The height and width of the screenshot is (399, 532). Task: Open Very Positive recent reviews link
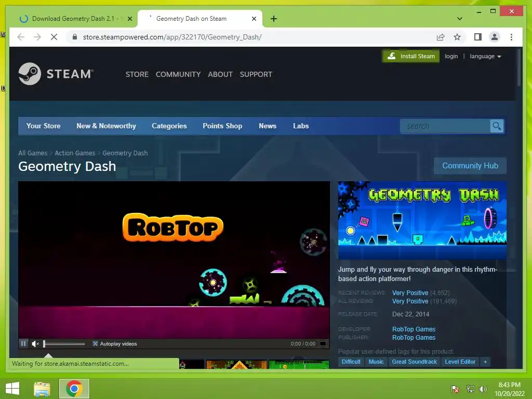(410, 293)
